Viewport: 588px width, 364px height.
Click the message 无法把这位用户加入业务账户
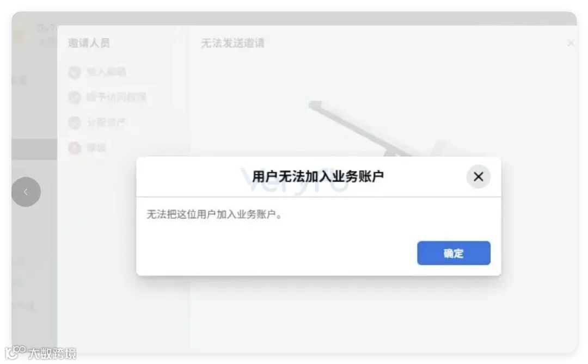click(214, 214)
